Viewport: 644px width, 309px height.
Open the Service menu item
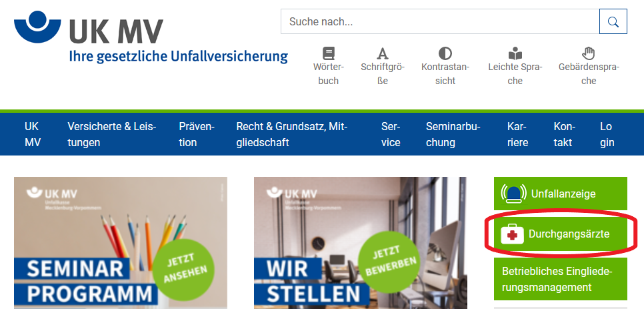tap(391, 134)
